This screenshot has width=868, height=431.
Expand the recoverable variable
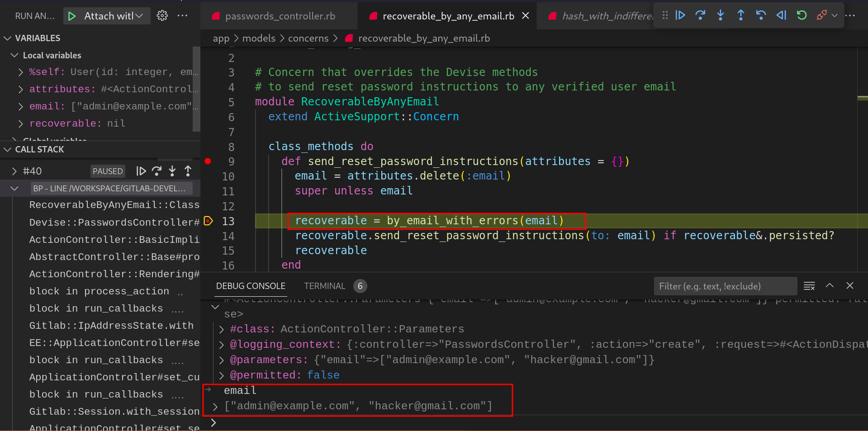(x=21, y=123)
